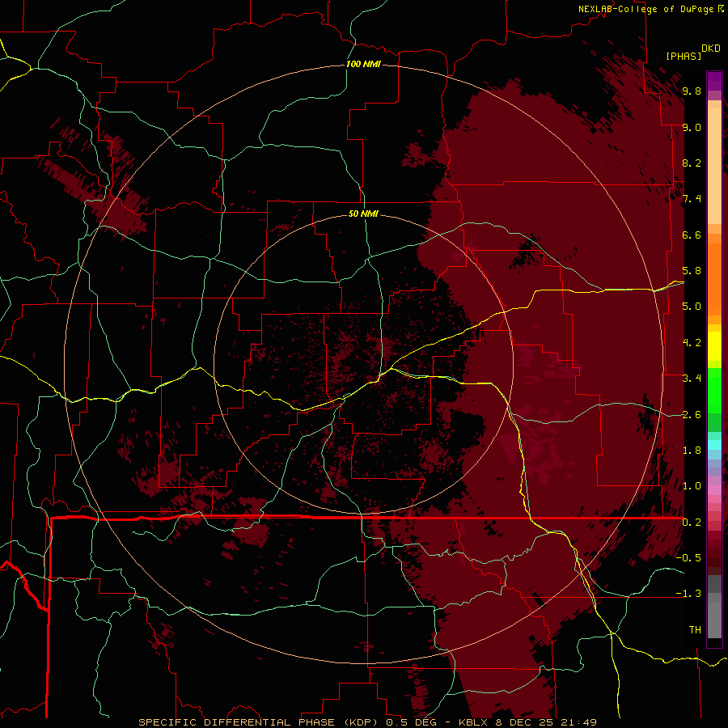Click the cyan segment of the color bar
The height and width of the screenshot is (728, 728).
714,445
